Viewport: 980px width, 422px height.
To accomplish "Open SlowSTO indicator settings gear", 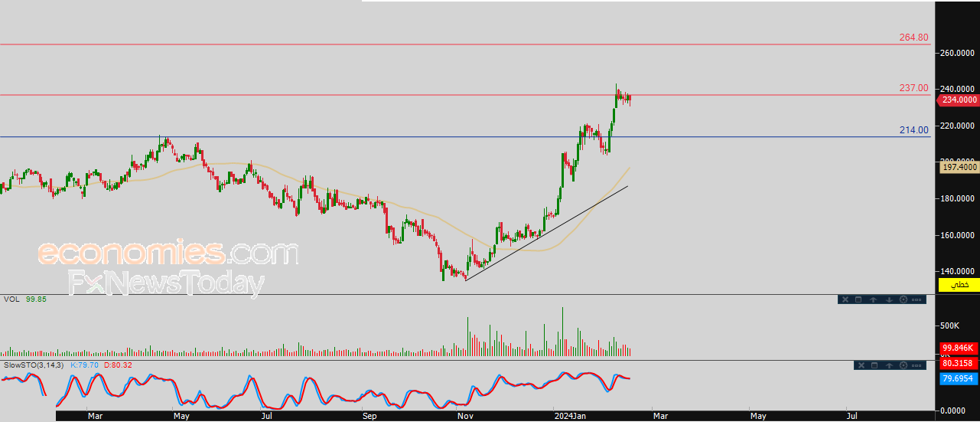I will click(x=903, y=365).
